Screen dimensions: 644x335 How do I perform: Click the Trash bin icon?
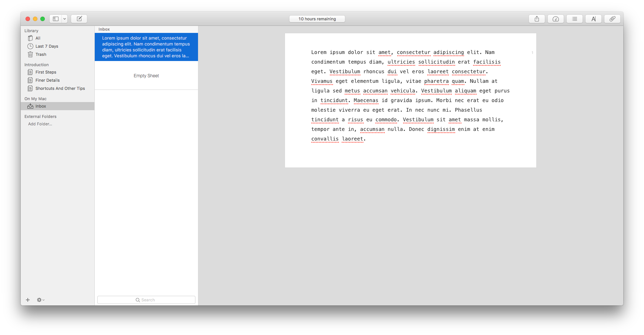click(30, 54)
